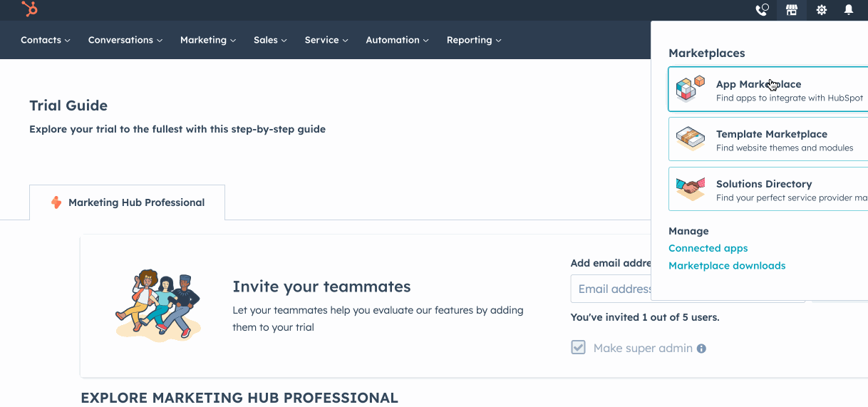Open App Marketplace from the dropdown

(x=768, y=89)
